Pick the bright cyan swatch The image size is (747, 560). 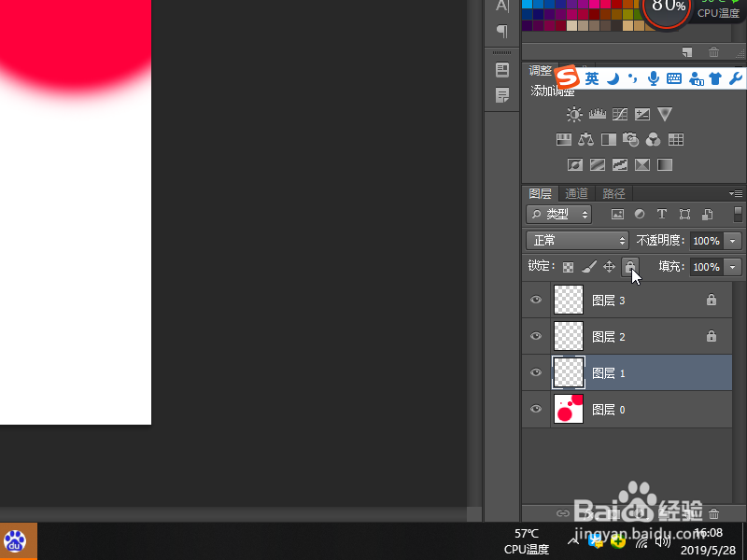pyautogui.click(x=528, y=5)
